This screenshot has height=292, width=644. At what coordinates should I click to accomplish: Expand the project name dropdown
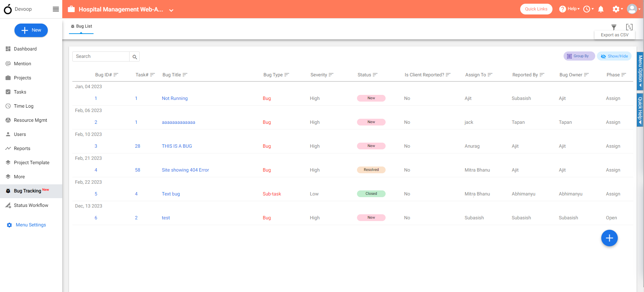point(171,10)
